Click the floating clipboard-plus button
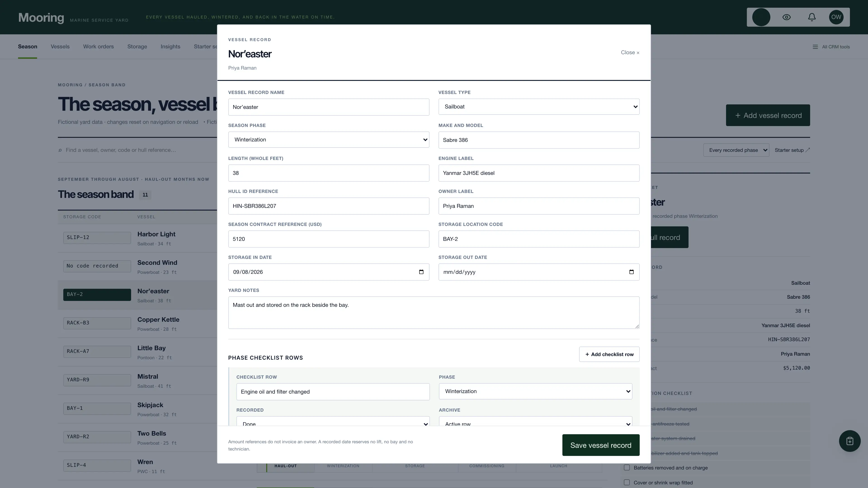The width and height of the screenshot is (868, 488). click(x=849, y=441)
